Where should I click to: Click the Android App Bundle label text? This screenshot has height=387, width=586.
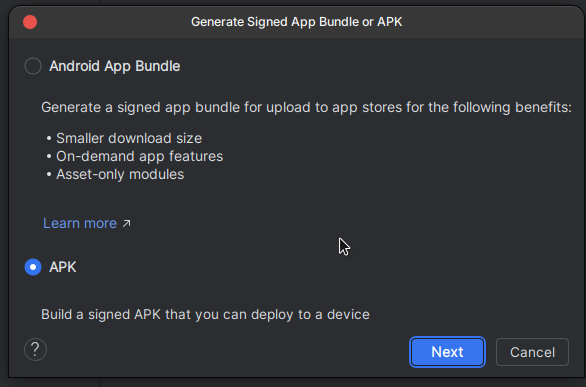115,66
